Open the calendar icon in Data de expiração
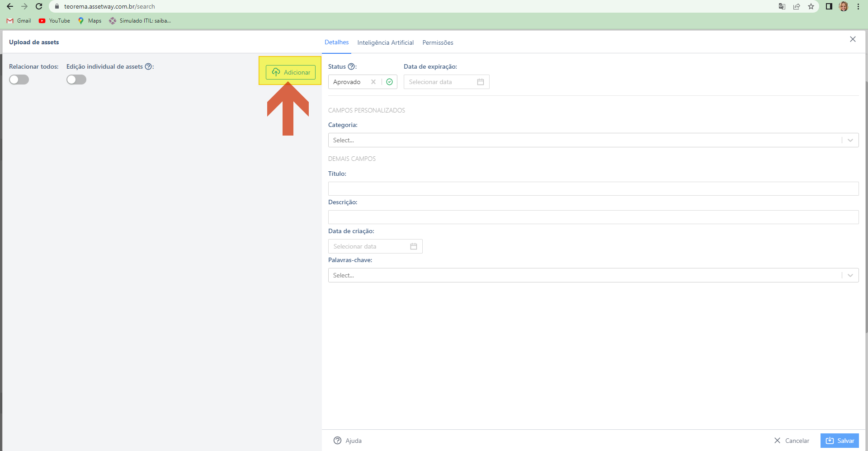 coord(481,82)
